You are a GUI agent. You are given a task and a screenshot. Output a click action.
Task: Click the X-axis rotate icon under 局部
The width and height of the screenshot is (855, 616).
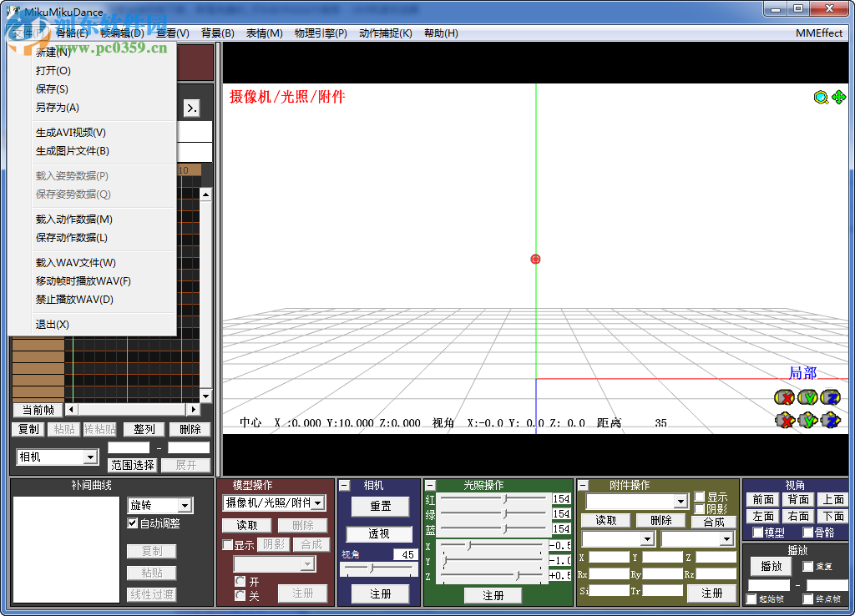click(x=784, y=397)
